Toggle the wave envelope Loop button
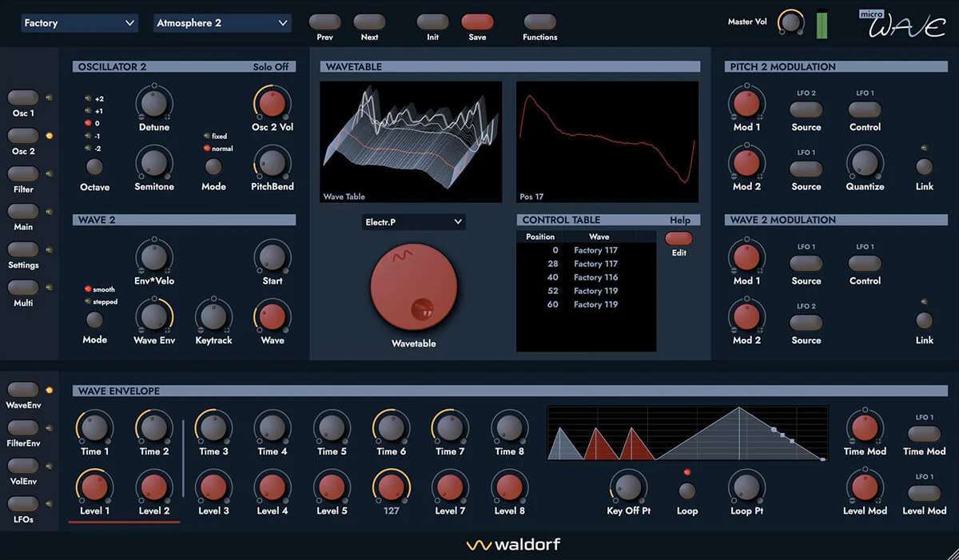959x560 pixels. click(686, 490)
